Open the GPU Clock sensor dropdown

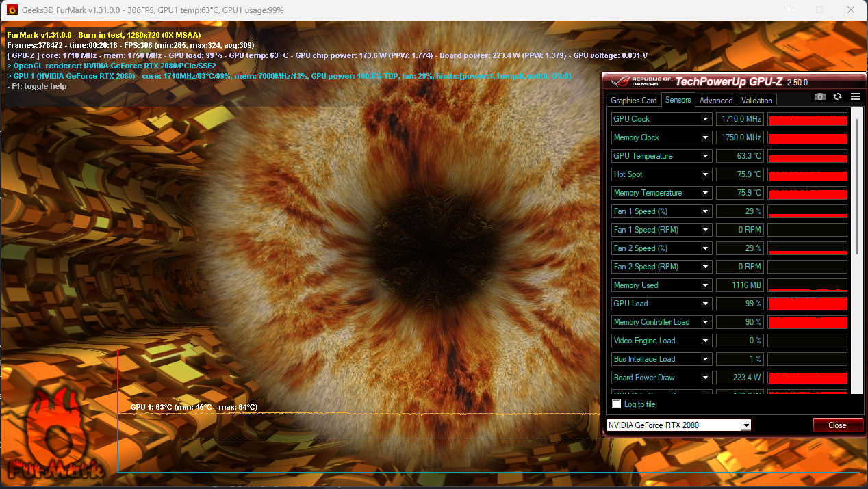click(x=705, y=119)
